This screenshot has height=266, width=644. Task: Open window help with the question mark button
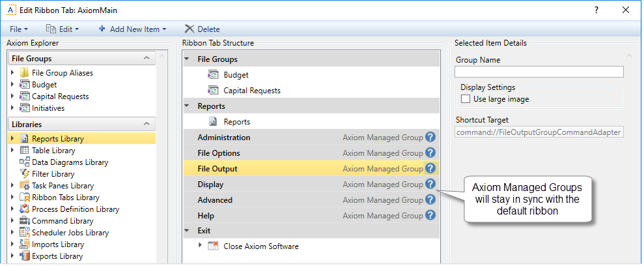tap(596, 10)
